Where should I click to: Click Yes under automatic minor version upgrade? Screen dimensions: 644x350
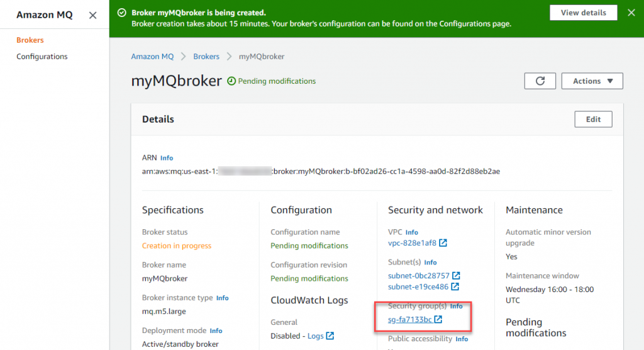511,257
